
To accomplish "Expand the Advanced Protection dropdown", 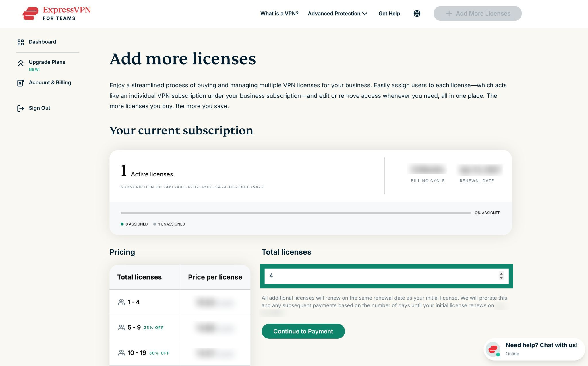I will point(337,14).
